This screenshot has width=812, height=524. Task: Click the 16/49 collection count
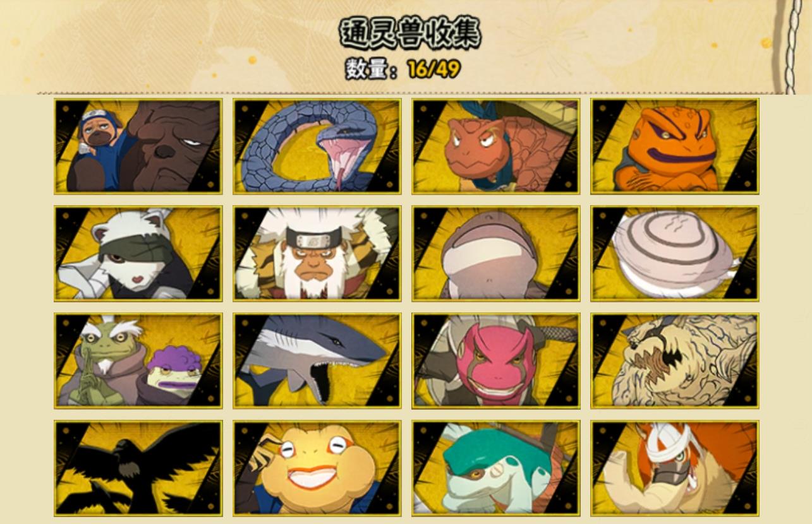[x=433, y=69]
